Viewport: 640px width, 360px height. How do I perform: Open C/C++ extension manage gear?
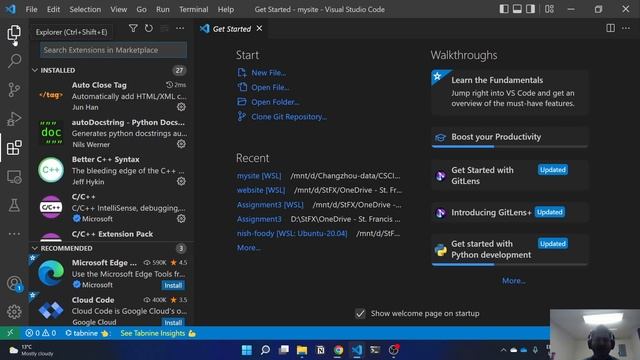tap(181, 219)
